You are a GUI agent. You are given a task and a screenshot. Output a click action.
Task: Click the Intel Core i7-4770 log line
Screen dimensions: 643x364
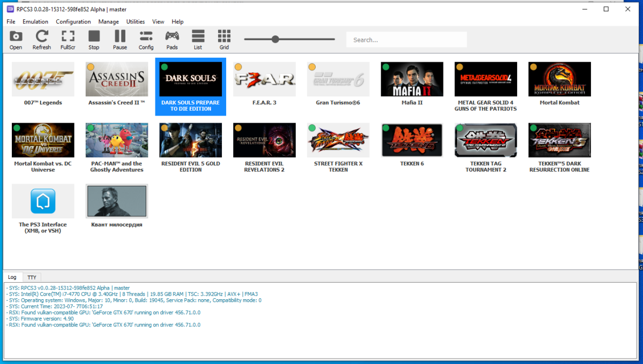pyautogui.click(x=132, y=294)
